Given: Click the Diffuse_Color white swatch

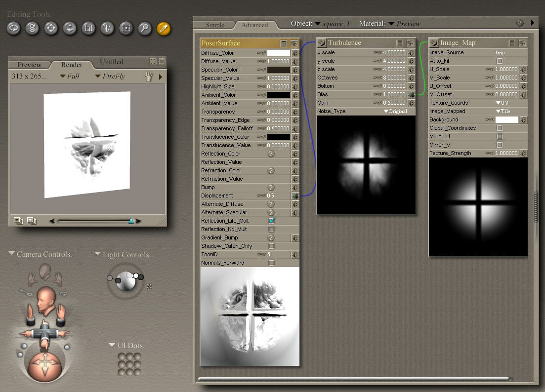Looking at the screenshot, I should (x=279, y=53).
